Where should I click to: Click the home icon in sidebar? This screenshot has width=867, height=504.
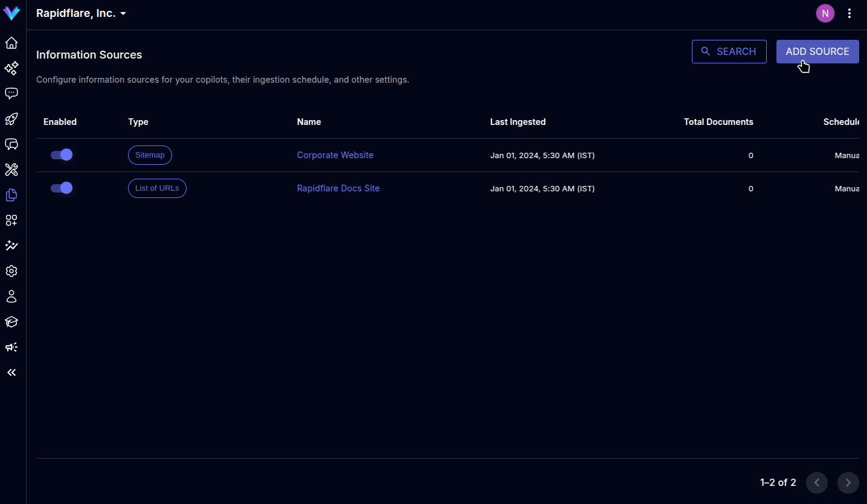[x=11, y=43]
